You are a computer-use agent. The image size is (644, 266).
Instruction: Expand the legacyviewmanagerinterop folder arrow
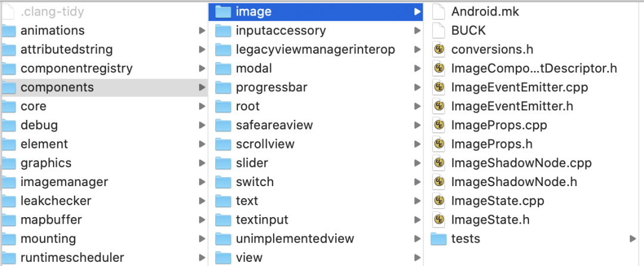(x=417, y=50)
